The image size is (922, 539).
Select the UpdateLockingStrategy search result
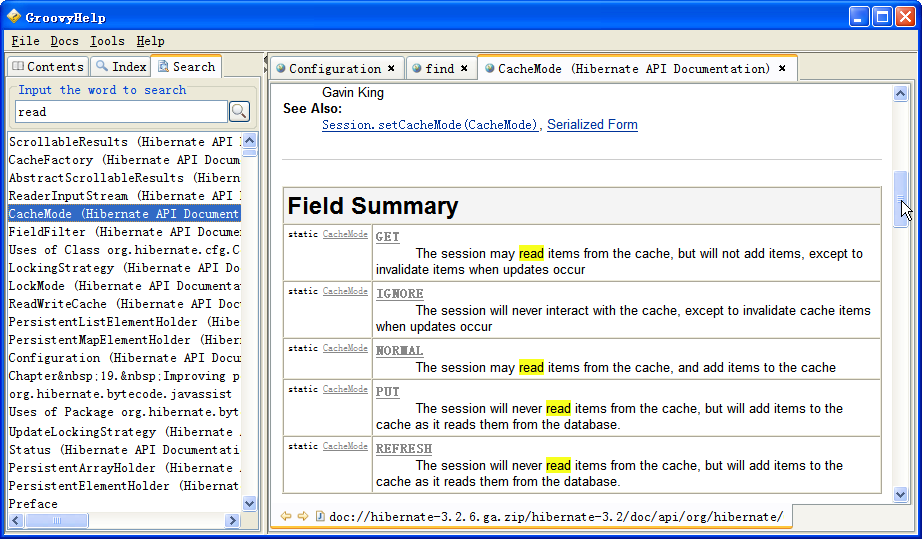124,432
